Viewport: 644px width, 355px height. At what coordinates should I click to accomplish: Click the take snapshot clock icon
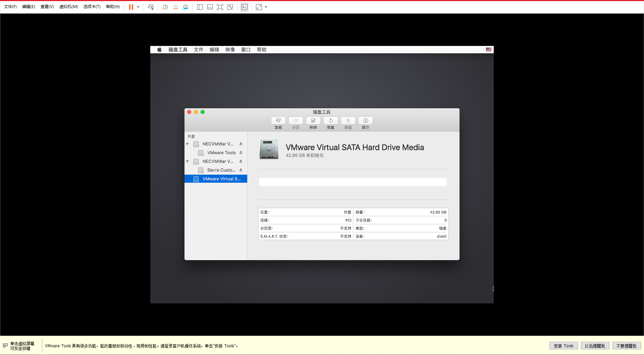pos(165,7)
